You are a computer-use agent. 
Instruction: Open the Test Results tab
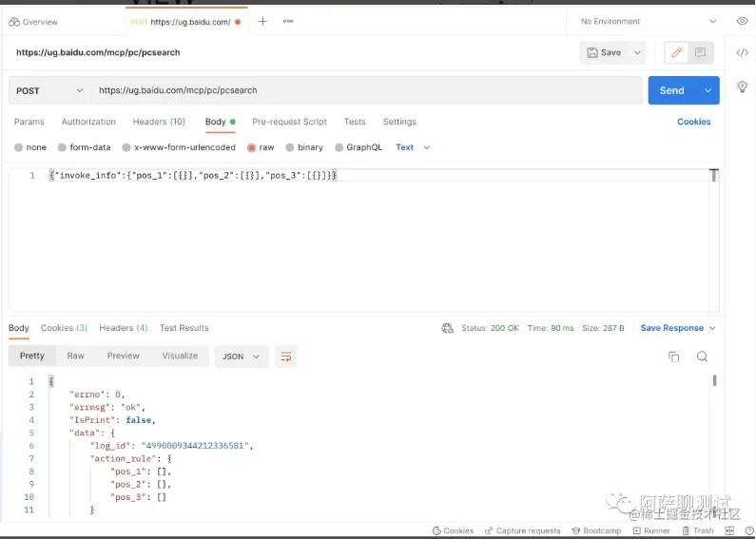[184, 328]
